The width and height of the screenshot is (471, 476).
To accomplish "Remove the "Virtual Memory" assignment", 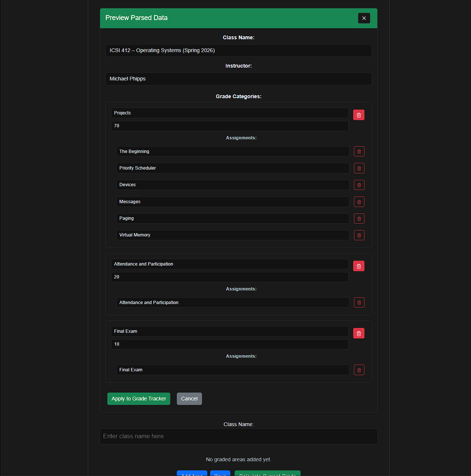I will [x=359, y=235].
